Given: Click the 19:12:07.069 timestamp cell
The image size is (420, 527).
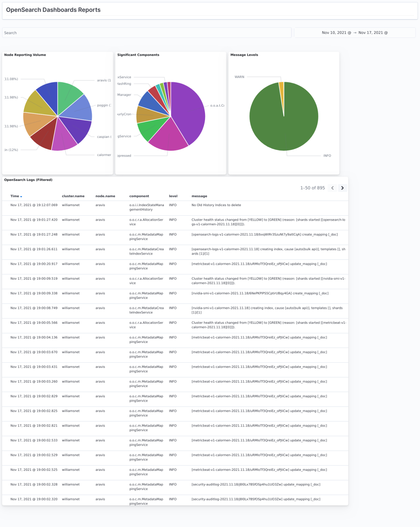Looking at the screenshot, I should [34, 205].
